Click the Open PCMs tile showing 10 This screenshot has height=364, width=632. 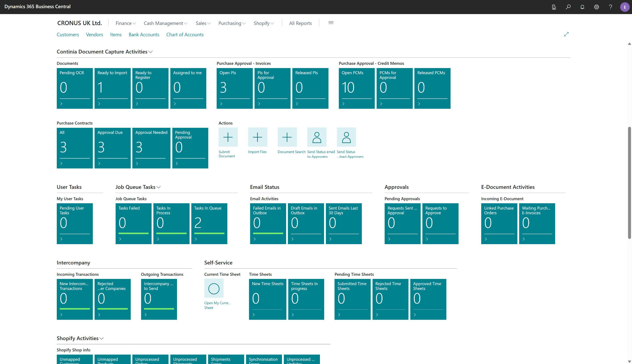(356, 89)
